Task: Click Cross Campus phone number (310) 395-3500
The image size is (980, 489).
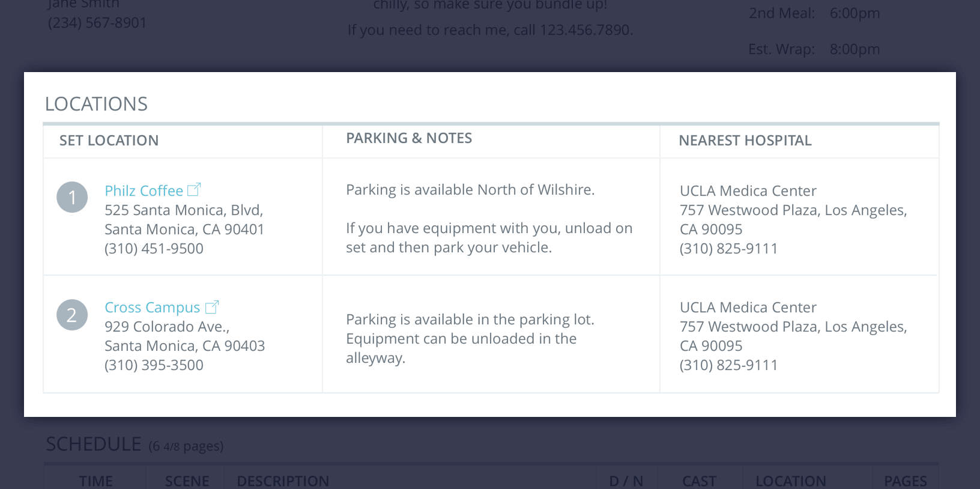Action: tap(154, 365)
